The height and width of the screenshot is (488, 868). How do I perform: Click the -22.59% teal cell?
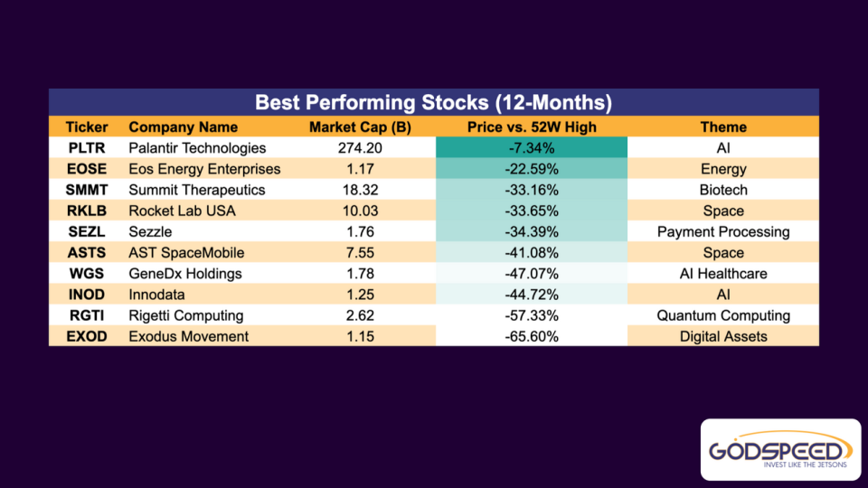point(532,169)
